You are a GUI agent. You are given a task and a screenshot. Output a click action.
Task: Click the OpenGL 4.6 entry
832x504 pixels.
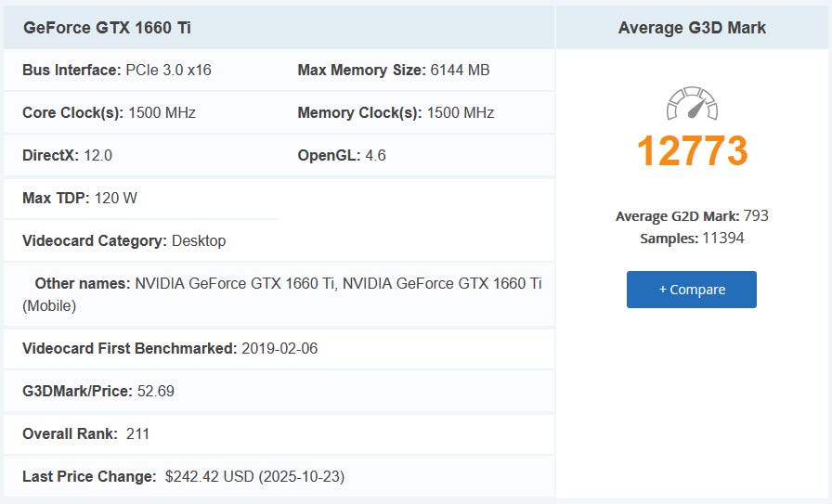pos(342,155)
